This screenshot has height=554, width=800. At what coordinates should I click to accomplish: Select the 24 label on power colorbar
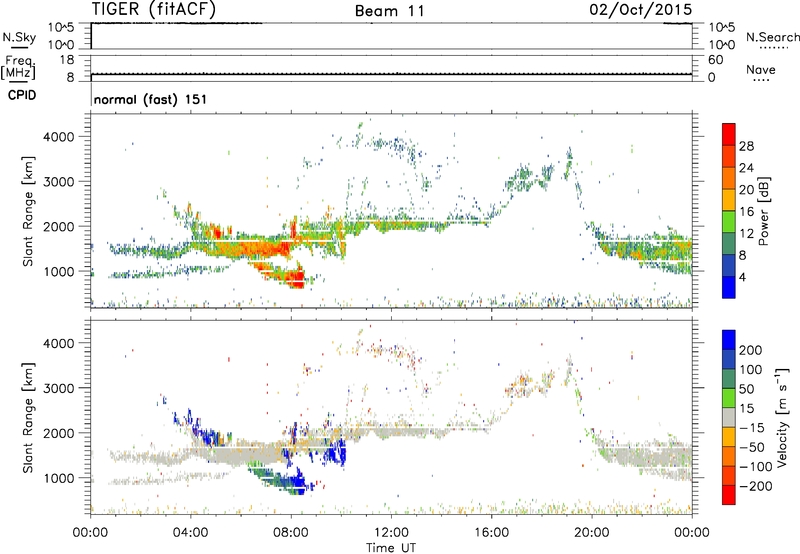(746, 168)
